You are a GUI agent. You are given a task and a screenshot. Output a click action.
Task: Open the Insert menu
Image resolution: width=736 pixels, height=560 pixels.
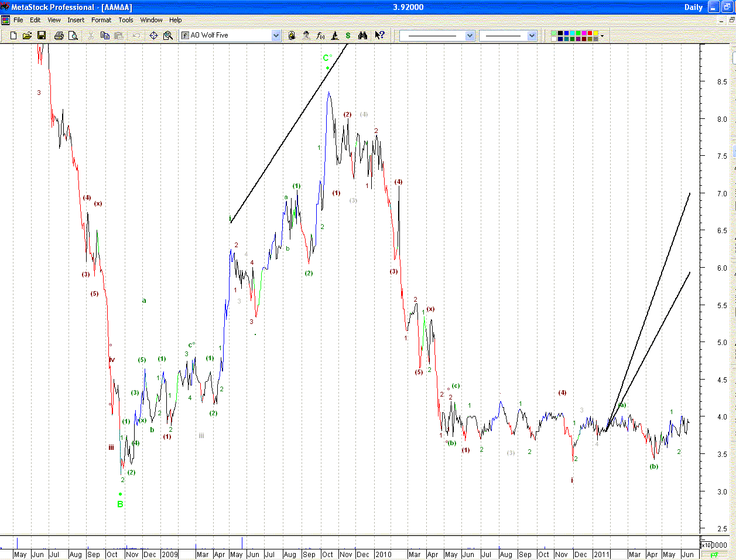click(76, 20)
